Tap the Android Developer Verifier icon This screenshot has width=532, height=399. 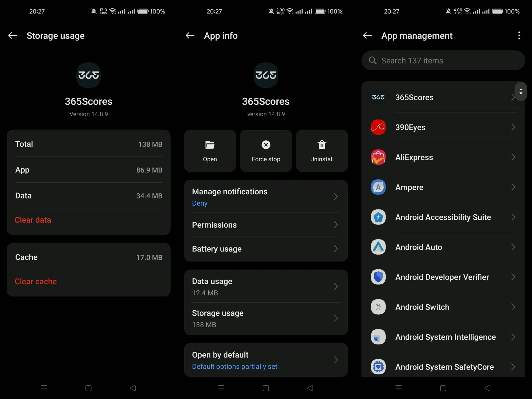click(378, 277)
